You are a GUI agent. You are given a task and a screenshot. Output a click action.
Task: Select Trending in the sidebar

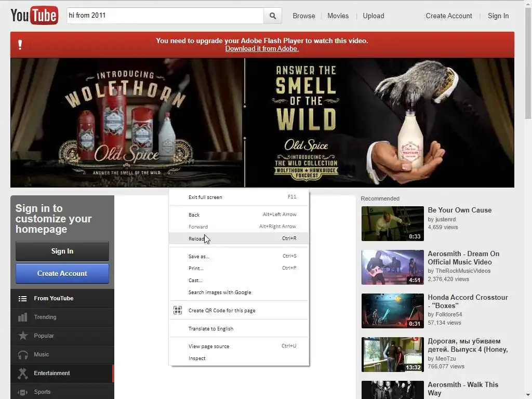[x=62, y=317]
